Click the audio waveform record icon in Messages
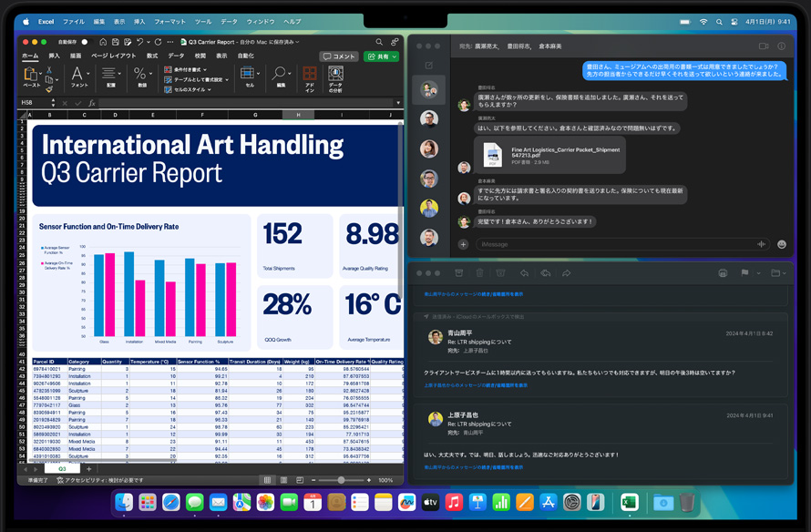This screenshot has width=811, height=532. pos(762,244)
